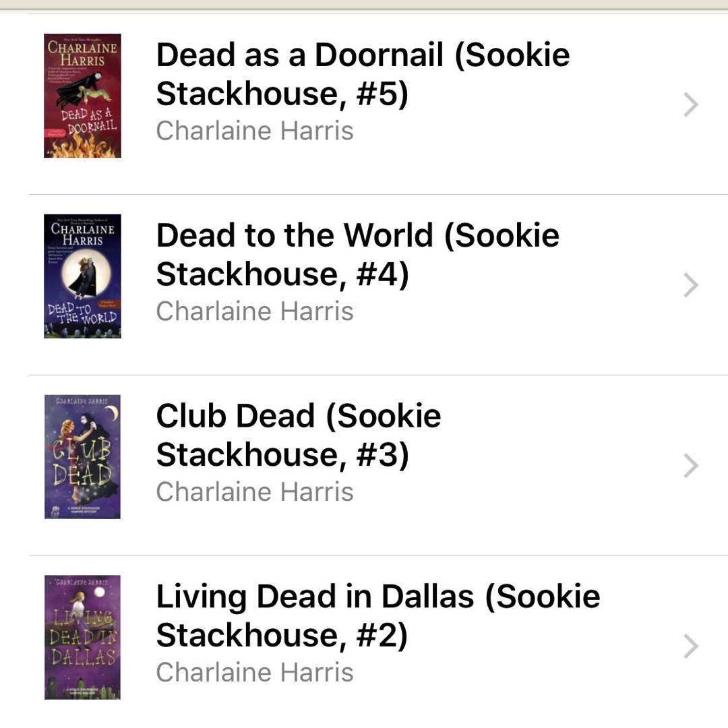Select the Club Dead book cover
728x728 pixels.
(x=82, y=457)
